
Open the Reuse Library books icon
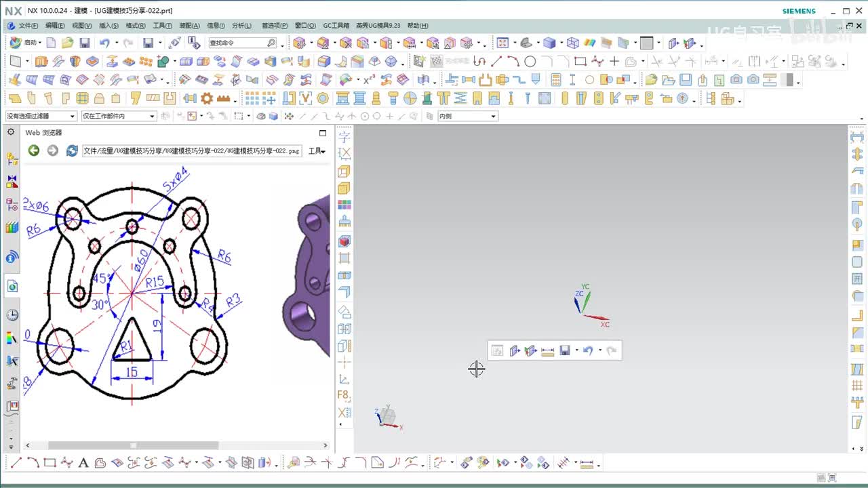(12, 228)
